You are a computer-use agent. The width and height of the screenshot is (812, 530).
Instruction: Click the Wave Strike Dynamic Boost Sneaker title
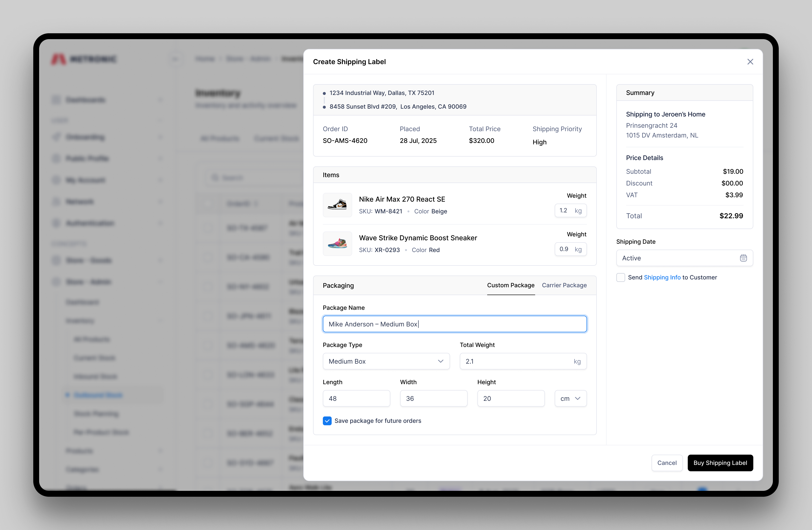418,238
